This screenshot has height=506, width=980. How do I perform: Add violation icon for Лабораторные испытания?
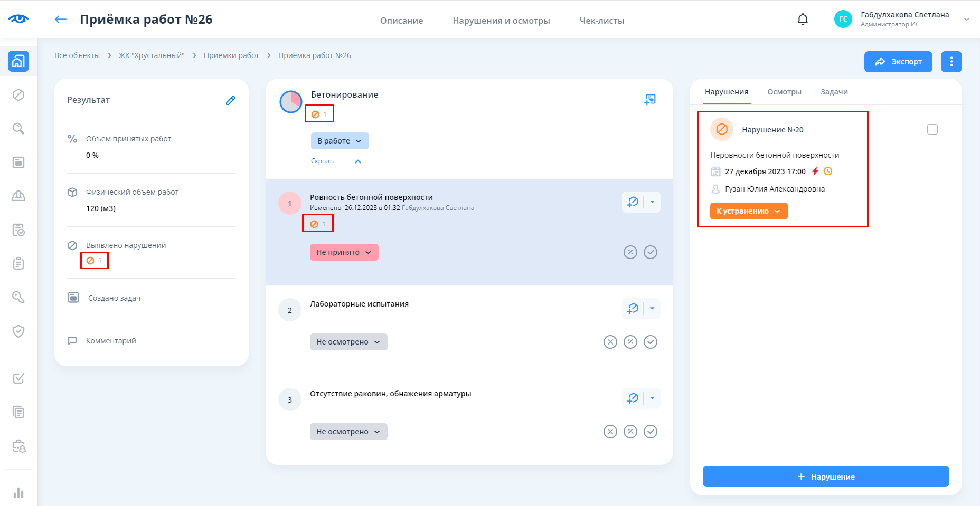(x=633, y=309)
